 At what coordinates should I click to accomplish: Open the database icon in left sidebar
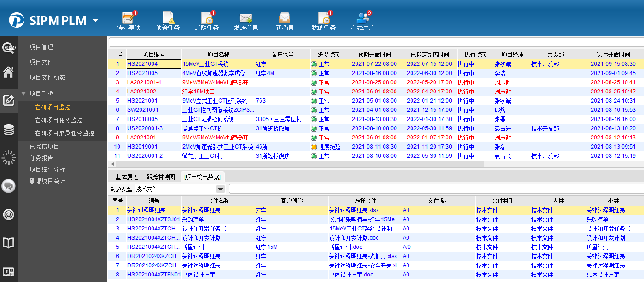(x=9, y=130)
